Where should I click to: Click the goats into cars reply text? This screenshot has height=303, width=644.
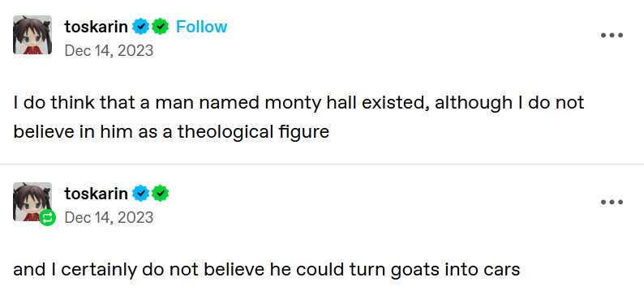(x=267, y=270)
